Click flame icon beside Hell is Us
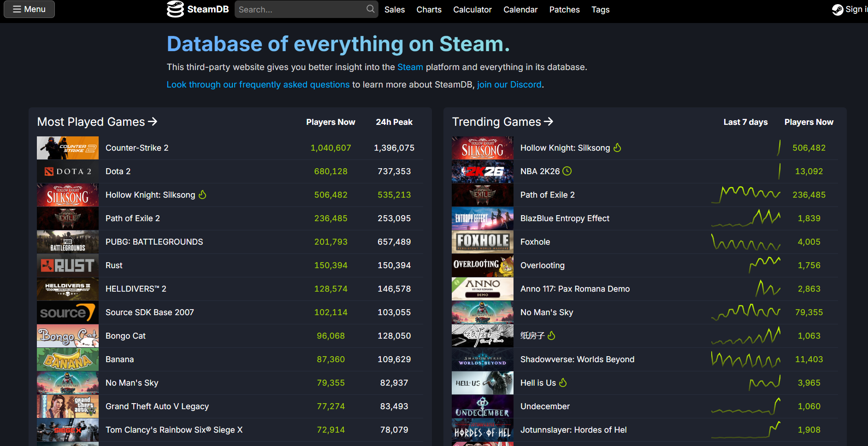This screenshot has width=868, height=446. coord(563,382)
